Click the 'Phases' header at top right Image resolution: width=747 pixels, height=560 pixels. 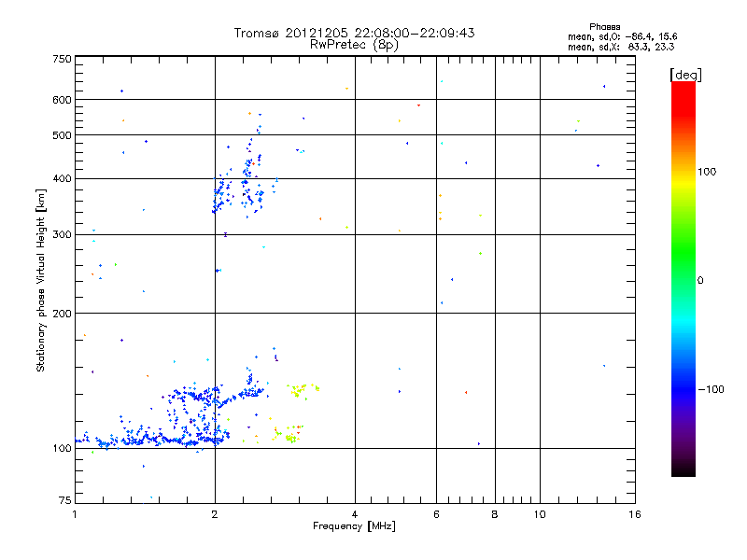click(604, 27)
